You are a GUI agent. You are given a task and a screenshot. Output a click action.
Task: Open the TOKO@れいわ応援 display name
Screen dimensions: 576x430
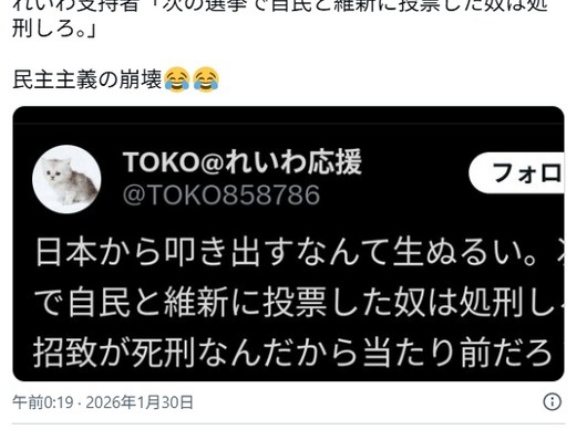[x=242, y=162]
